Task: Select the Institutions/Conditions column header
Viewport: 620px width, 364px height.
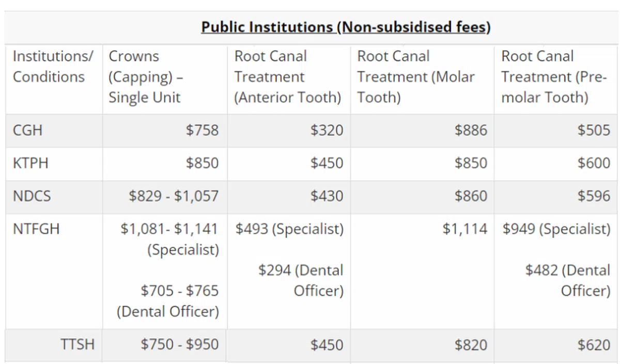Action: (x=49, y=67)
